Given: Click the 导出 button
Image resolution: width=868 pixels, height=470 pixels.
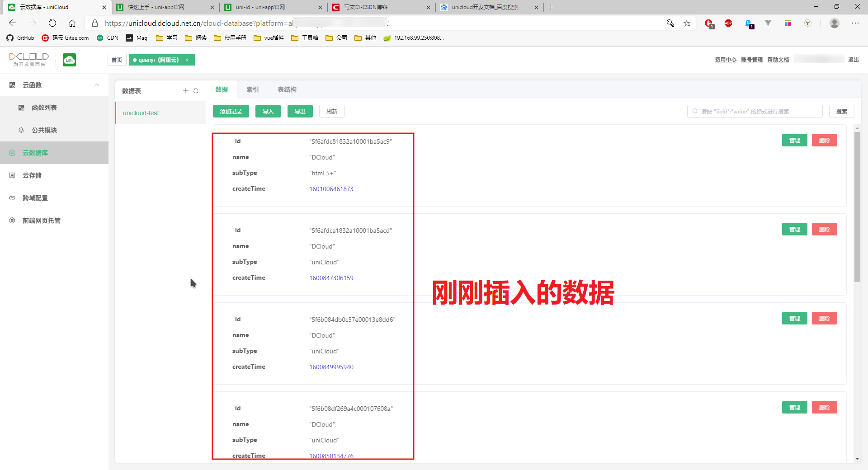Looking at the screenshot, I should click(x=300, y=111).
